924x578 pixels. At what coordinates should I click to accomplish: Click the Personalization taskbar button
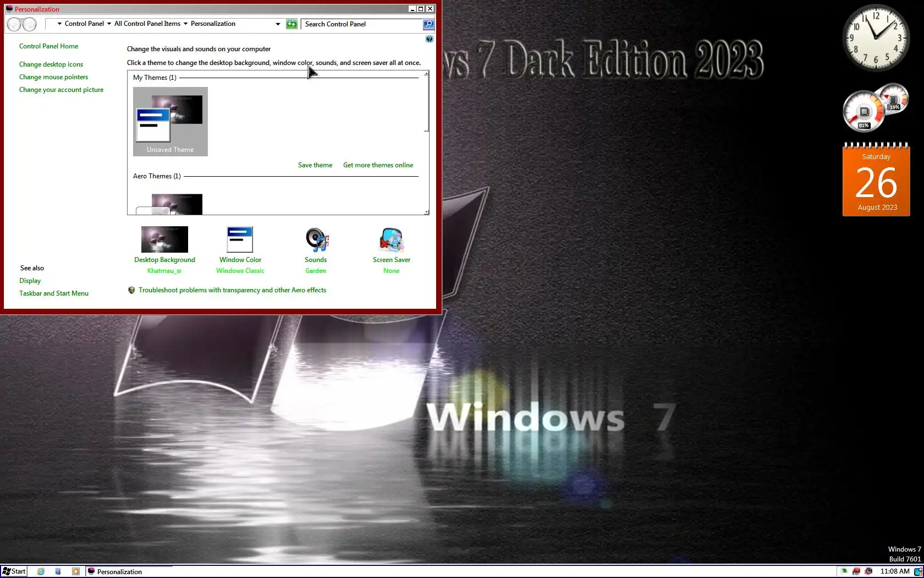pyautogui.click(x=130, y=571)
